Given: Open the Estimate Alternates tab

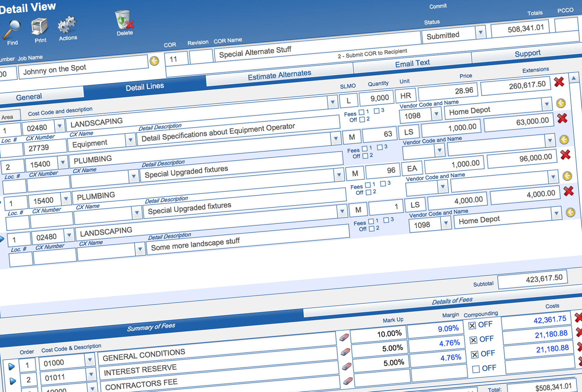Looking at the screenshot, I should 279,75.
